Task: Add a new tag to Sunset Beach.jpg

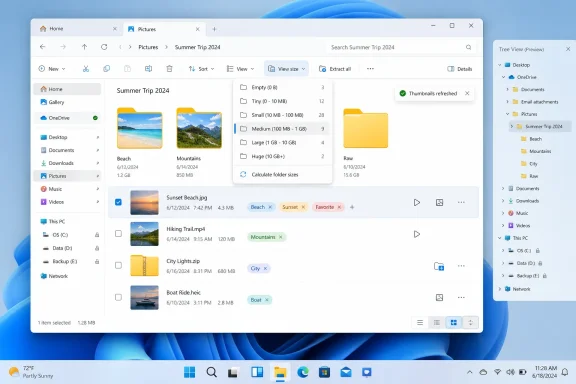Action: click(x=352, y=207)
